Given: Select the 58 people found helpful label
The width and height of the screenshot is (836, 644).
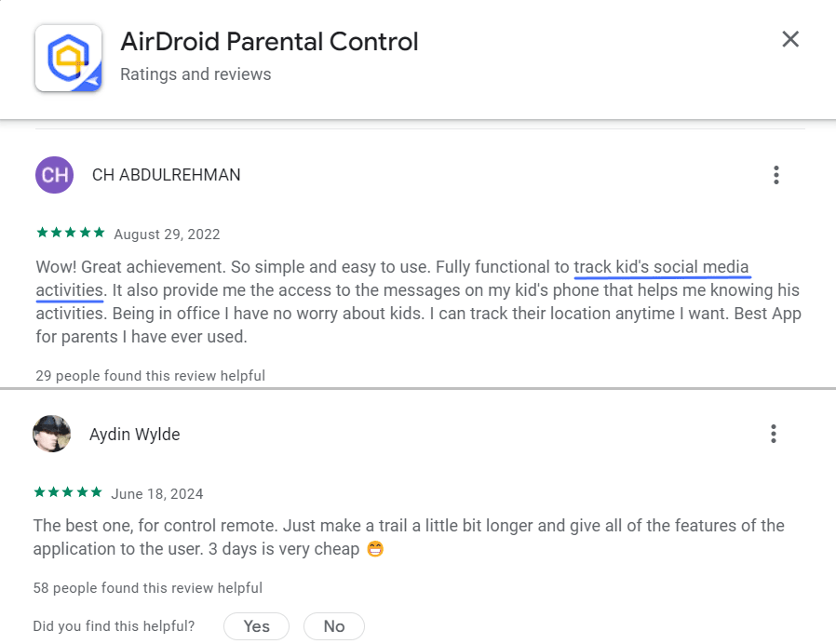Looking at the screenshot, I should coord(149,588).
